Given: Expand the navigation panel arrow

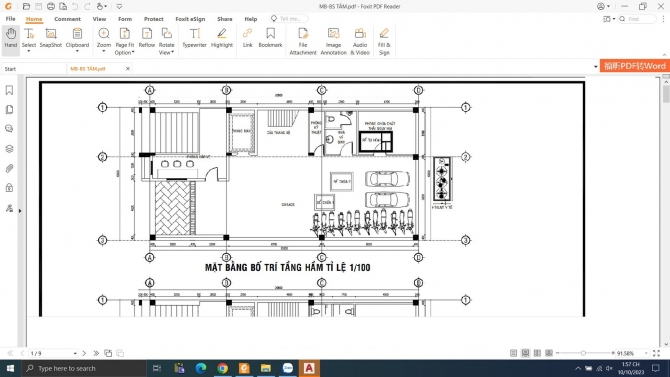Looking at the screenshot, I should [20, 211].
